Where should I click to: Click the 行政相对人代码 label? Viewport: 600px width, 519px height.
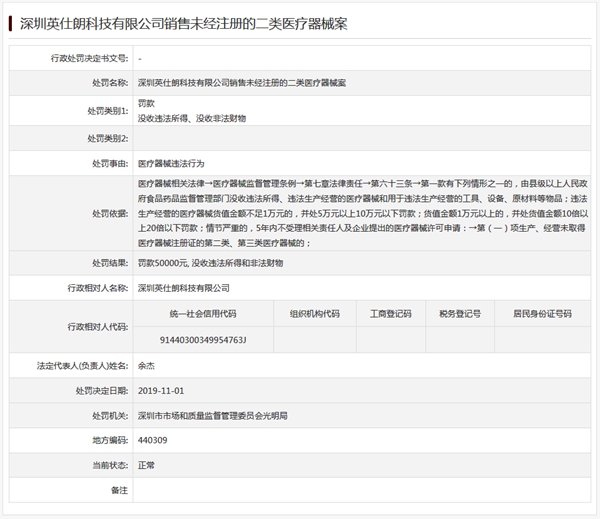click(x=98, y=327)
